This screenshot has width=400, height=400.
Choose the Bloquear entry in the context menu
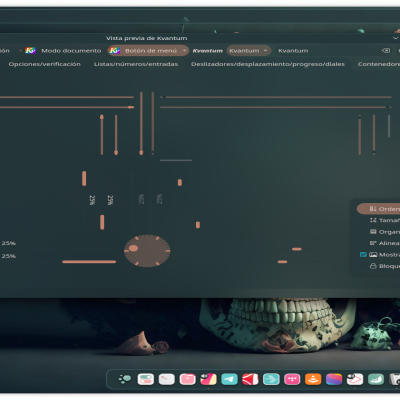click(379, 266)
